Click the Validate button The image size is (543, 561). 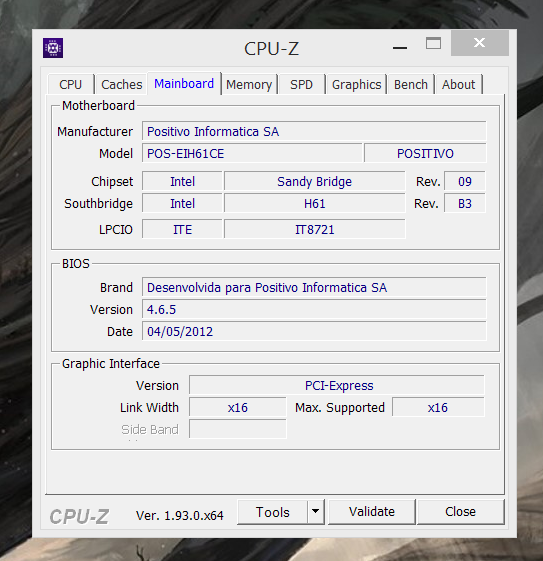tap(372, 512)
